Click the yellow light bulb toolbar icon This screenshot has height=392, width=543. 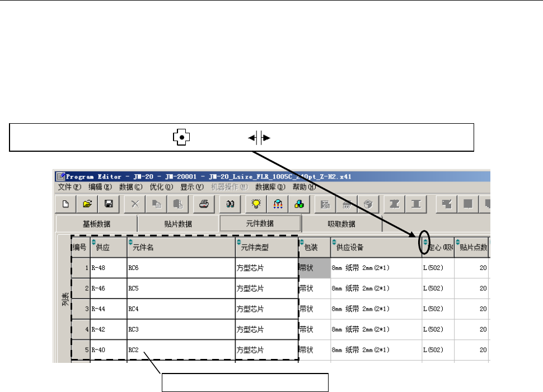[x=256, y=204]
